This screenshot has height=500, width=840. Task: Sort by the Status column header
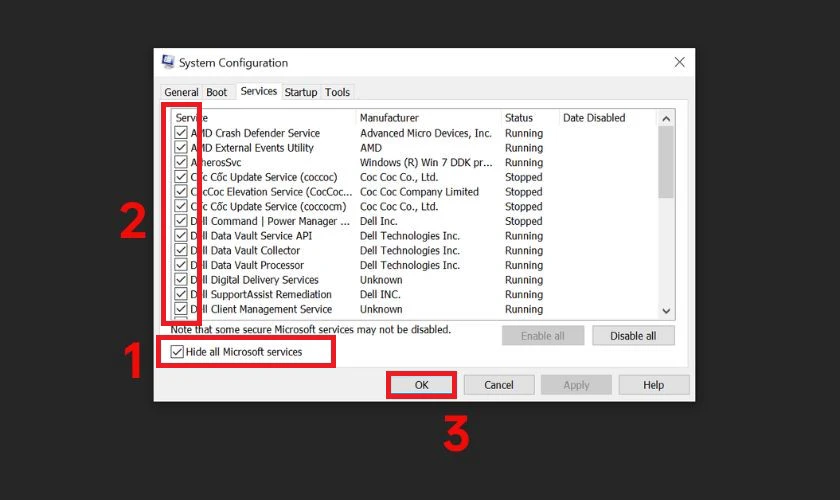[x=529, y=117]
